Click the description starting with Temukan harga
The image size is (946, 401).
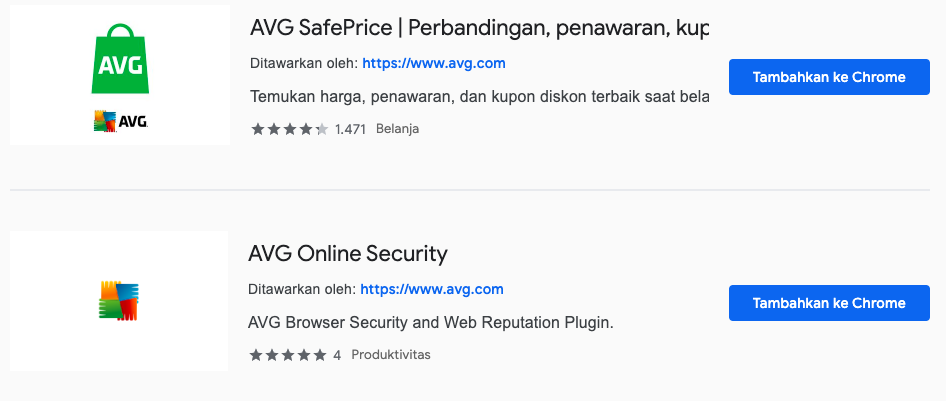tap(478, 98)
